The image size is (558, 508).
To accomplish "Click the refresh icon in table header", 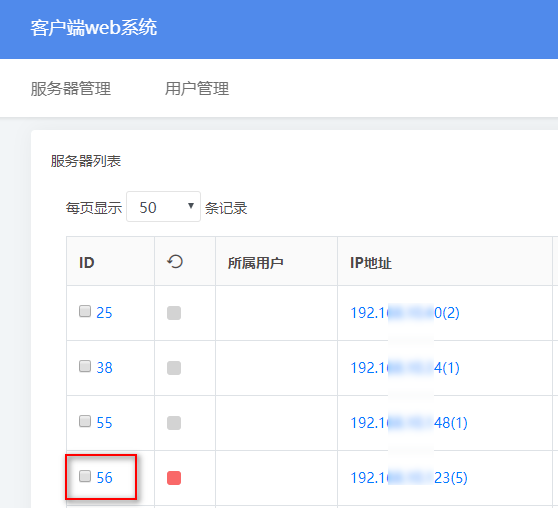I will click(175, 262).
